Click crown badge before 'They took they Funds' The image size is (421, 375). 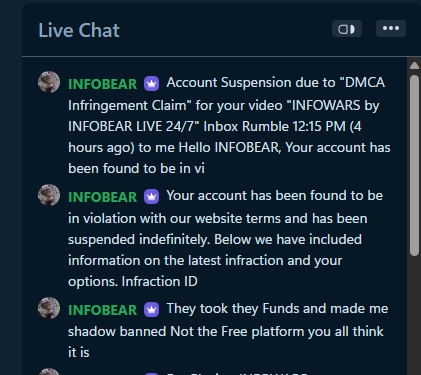click(151, 309)
